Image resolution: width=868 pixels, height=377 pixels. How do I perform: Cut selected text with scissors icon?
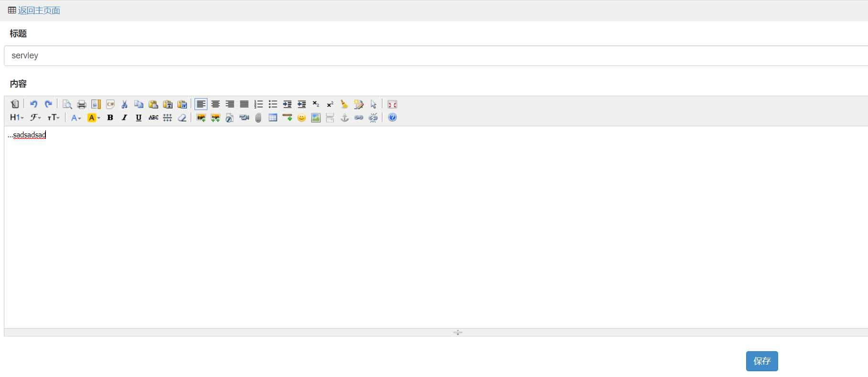pos(125,104)
